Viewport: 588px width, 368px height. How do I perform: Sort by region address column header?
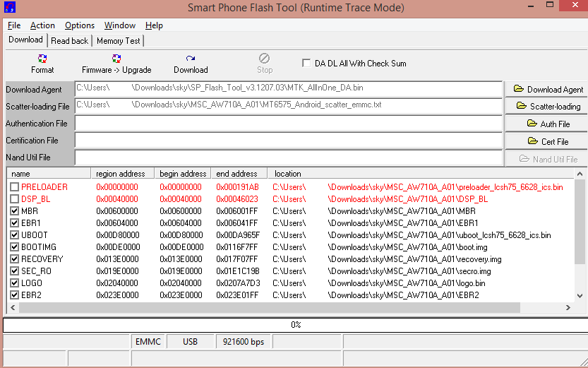(x=123, y=173)
